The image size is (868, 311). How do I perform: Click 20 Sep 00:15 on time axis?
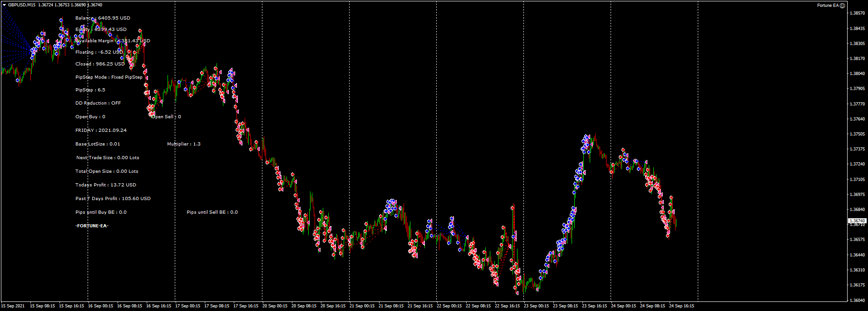click(x=275, y=306)
